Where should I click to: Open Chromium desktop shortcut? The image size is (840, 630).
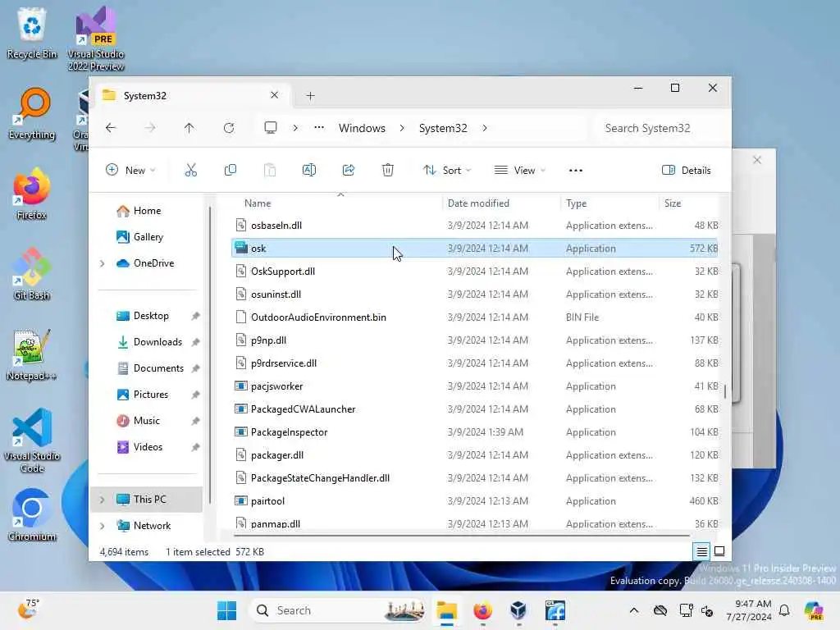coord(32,515)
